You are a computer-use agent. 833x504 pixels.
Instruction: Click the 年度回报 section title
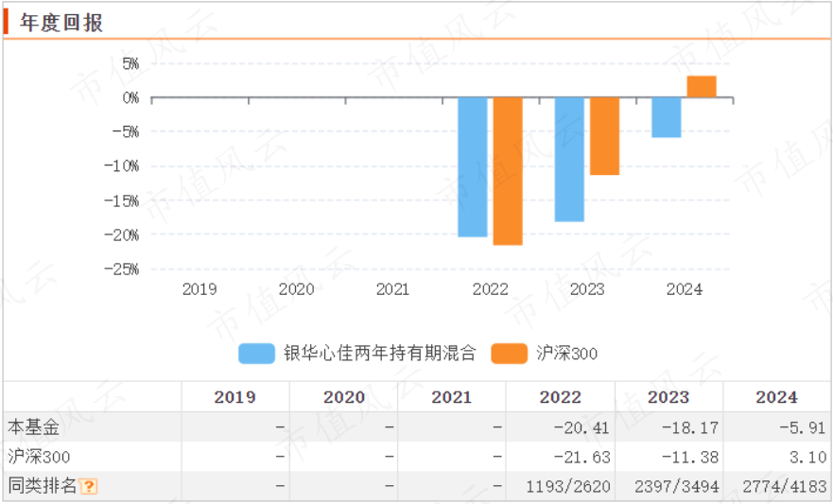61,23
